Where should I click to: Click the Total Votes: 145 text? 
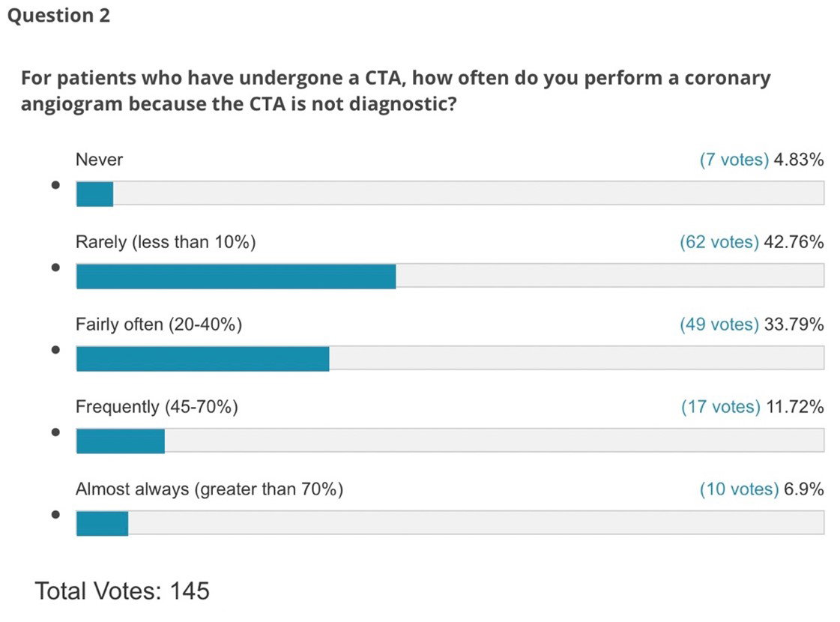122,591
